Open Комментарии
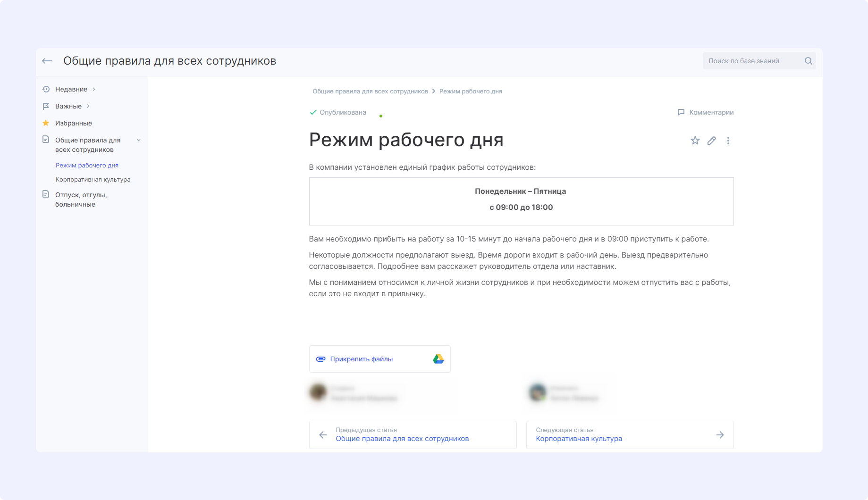The image size is (868, 500). point(711,112)
